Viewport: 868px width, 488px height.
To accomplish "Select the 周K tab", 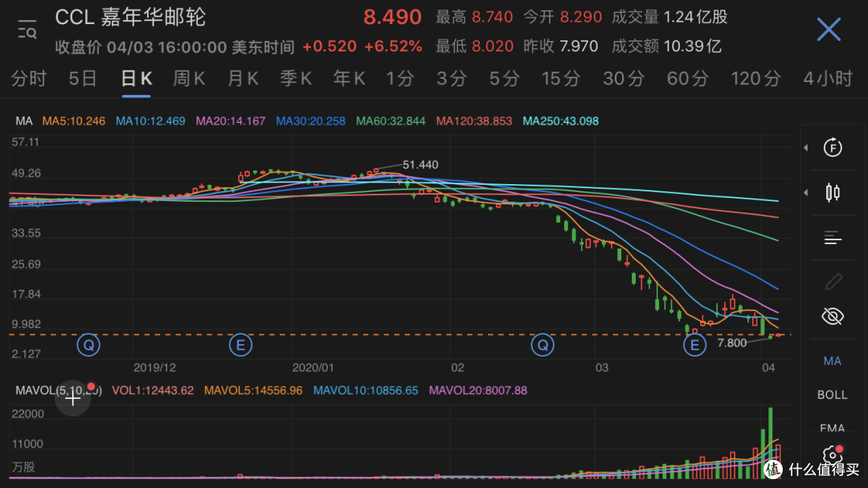I will pyautogui.click(x=189, y=79).
